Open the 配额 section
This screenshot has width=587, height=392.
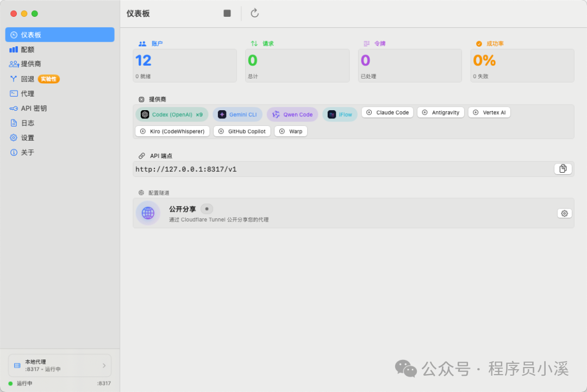[60, 49]
